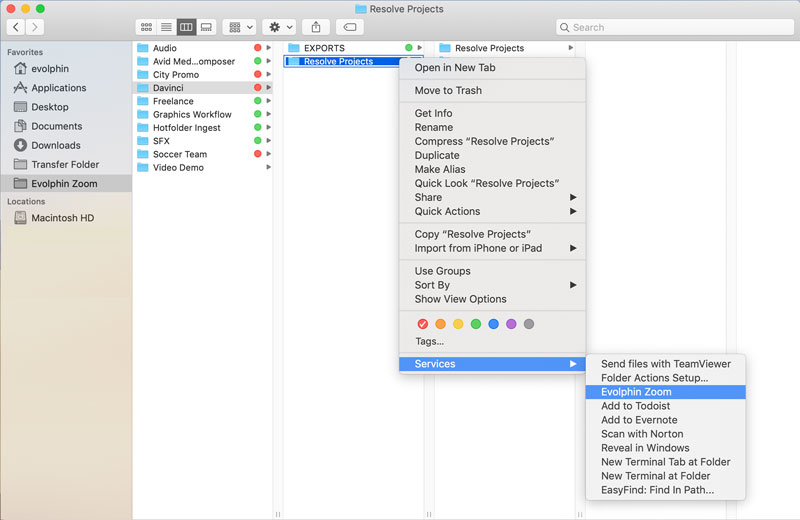Select the Soccer Team folder

(203, 154)
